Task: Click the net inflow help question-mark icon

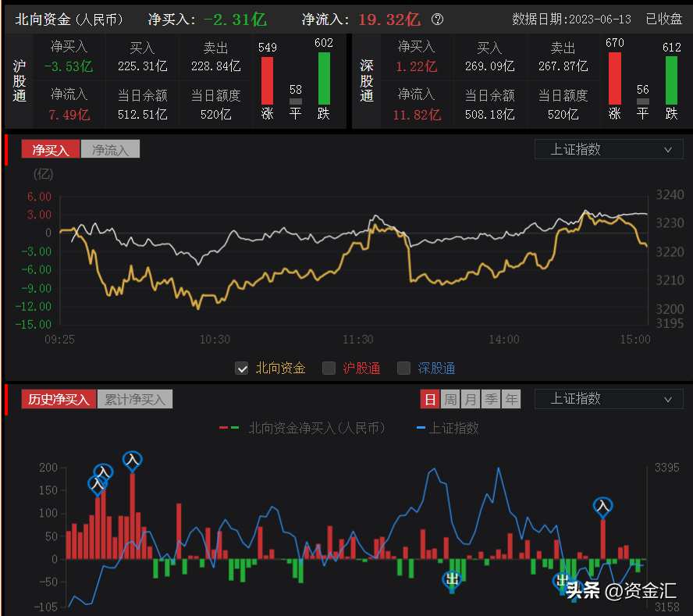Action: [x=437, y=20]
